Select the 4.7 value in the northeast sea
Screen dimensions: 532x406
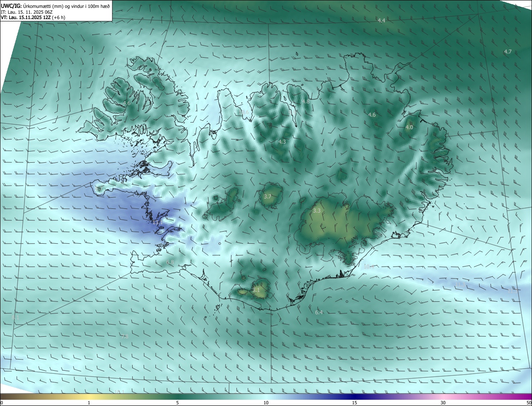[x=507, y=51]
